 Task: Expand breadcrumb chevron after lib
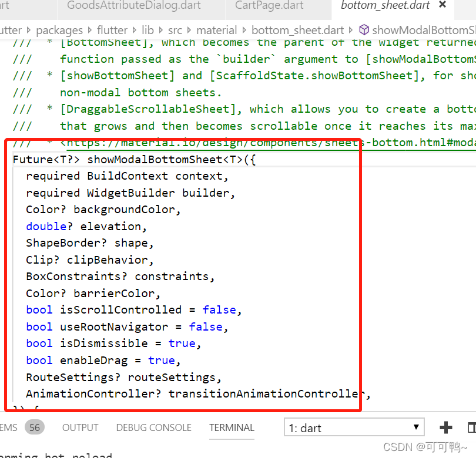161,30
